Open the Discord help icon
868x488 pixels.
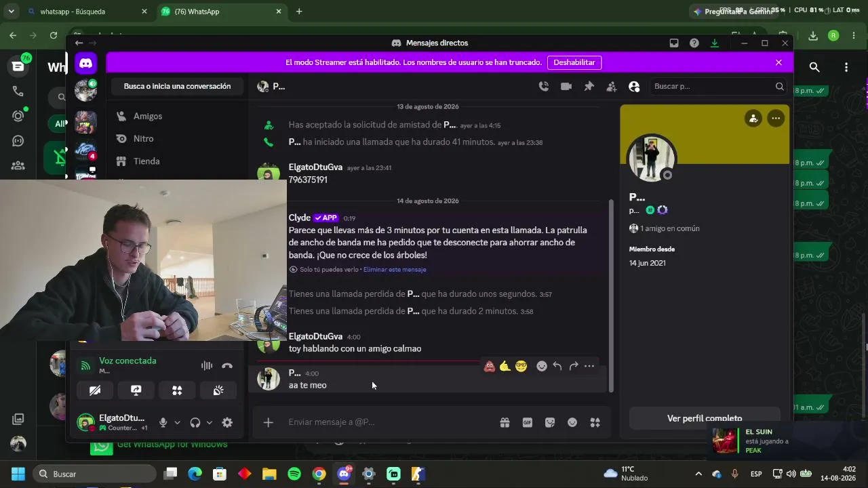click(x=694, y=43)
